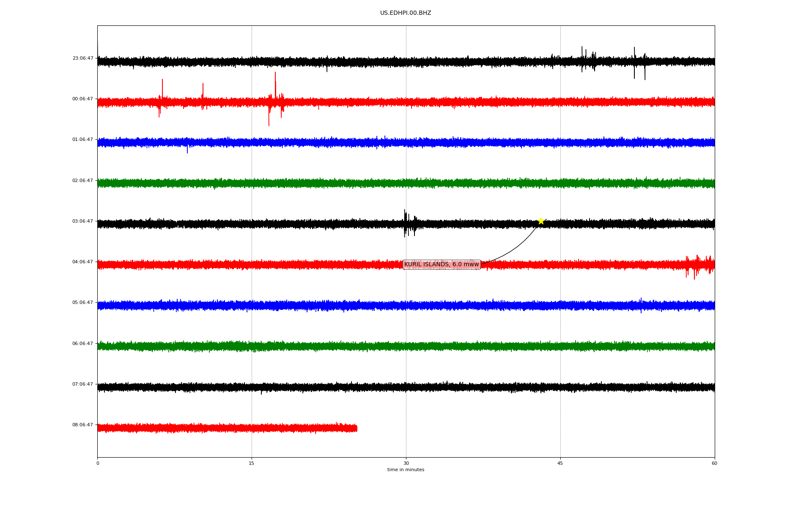Click the "time in minutes" axis label
812x508 pixels.
[x=406, y=470]
